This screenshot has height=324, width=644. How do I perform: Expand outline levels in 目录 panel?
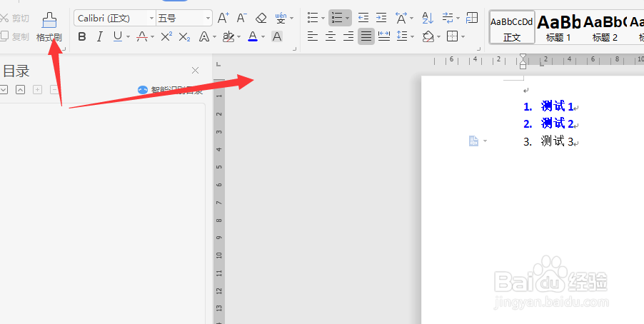pyautogui.click(x=4, y=89)
